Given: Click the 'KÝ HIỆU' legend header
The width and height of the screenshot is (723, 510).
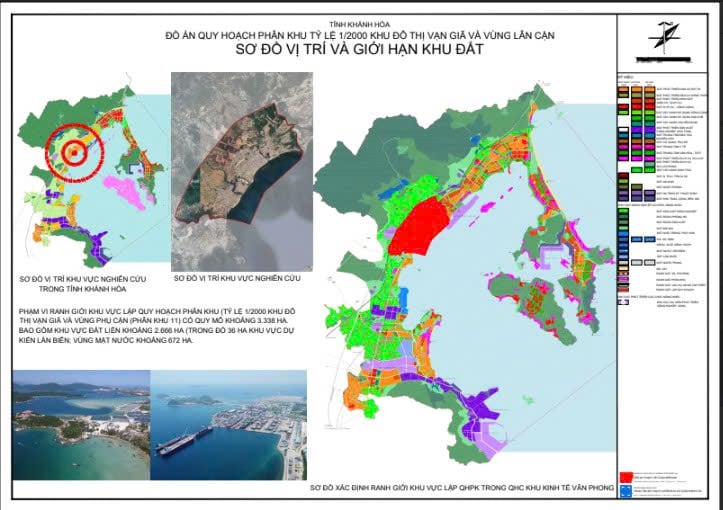Looking at the screenshot, I should (x=626, y=76).
